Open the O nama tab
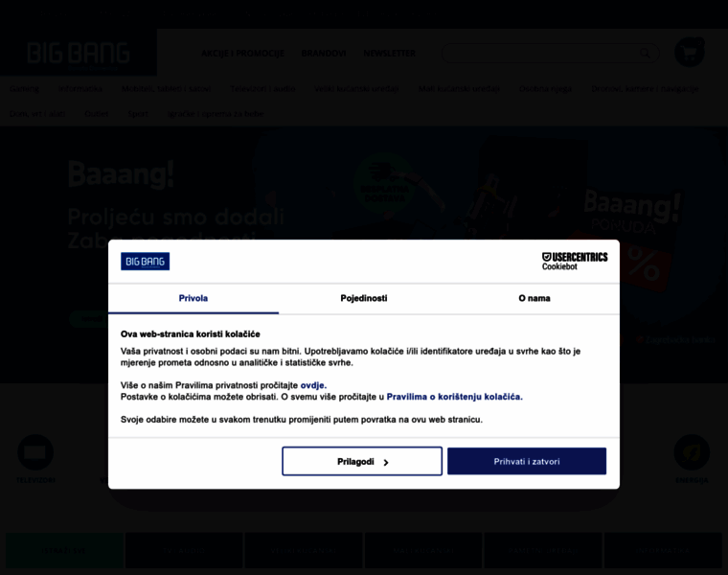 [x=535, y=298]
